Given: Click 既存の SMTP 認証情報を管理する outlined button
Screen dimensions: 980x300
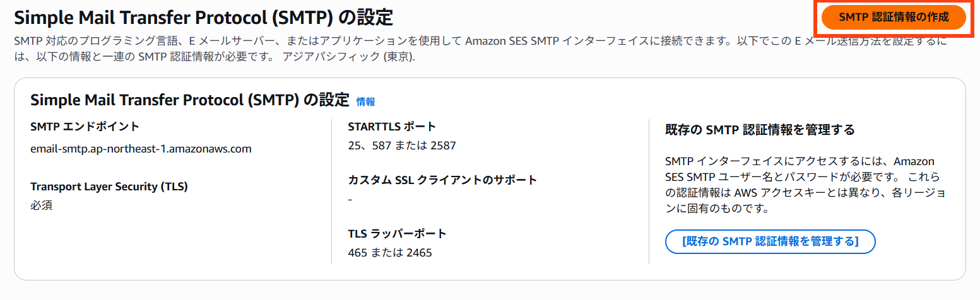Looking at the screenshot, I should pyautogui.click(x=770, y=241).
